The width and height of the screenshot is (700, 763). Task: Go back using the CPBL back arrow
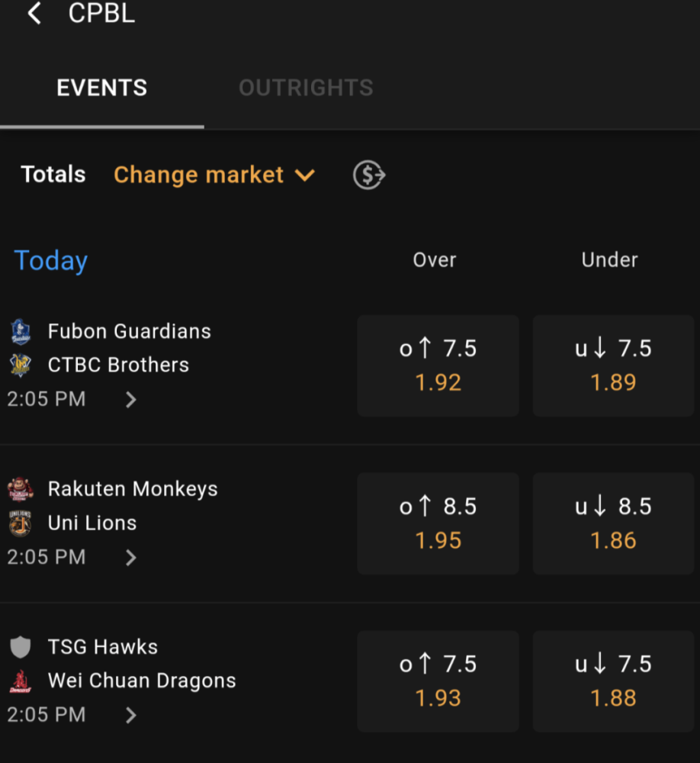coord(34,13)
